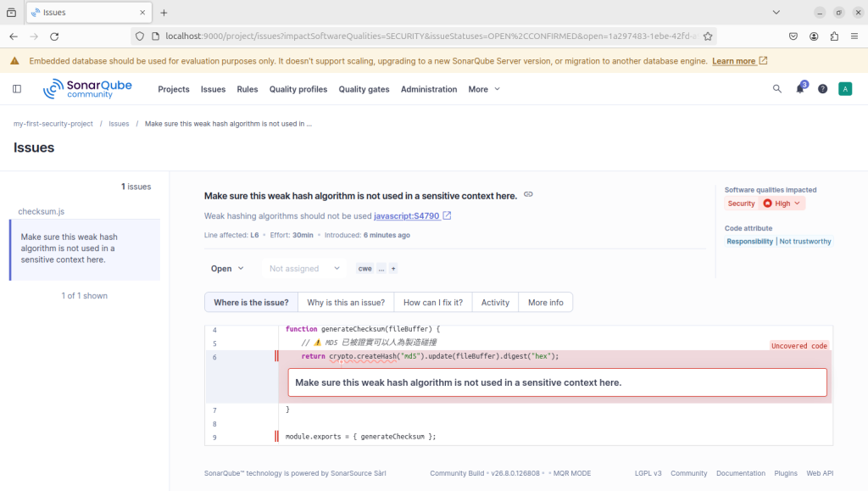This screenshot has width=868, height=491.
Task: Click the checksum.js file name
Action: click(x=41, y=211)
